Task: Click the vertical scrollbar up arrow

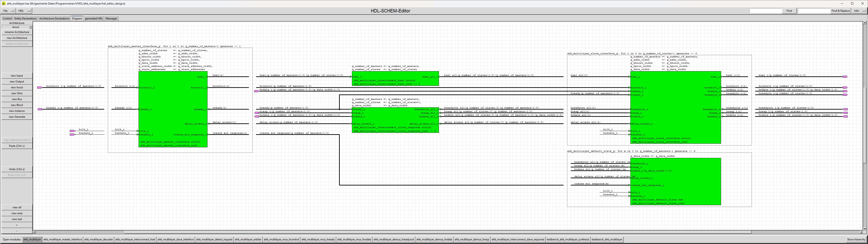Action: 865,23
